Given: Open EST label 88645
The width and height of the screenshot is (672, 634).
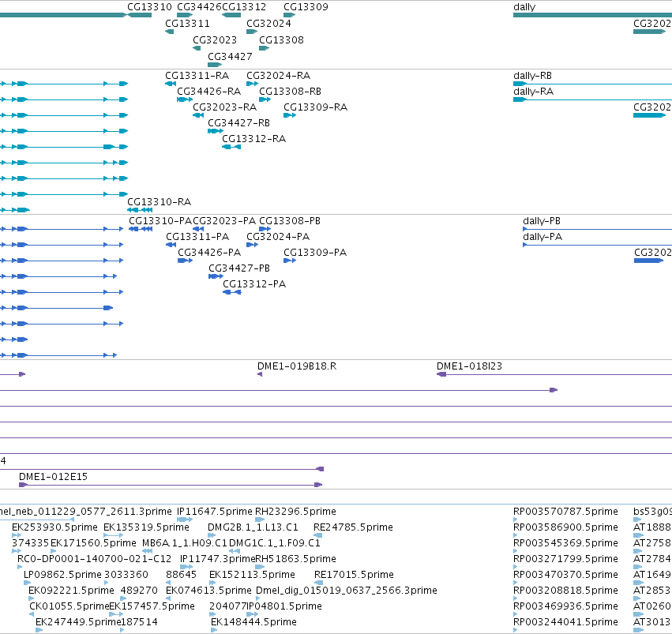Looking at the screenshot, I should tap(182, 576).
